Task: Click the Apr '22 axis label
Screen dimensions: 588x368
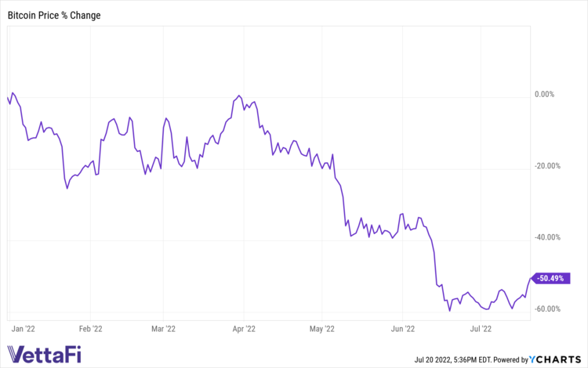Action: [245, 330]
